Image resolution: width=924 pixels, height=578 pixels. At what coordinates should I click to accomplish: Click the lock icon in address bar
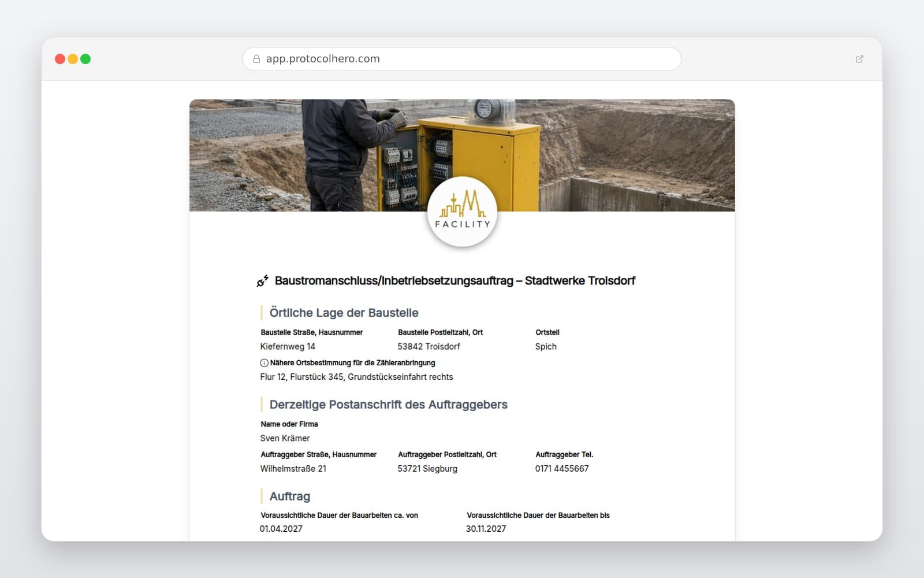point(256,59)
